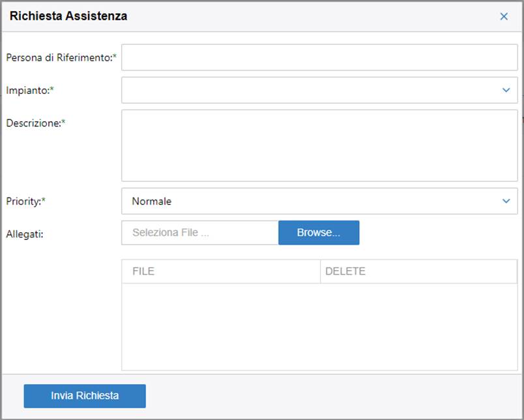Click the DELETE column header
The height and width of the screenshot is (420, 524).
[x=345, y=271]
